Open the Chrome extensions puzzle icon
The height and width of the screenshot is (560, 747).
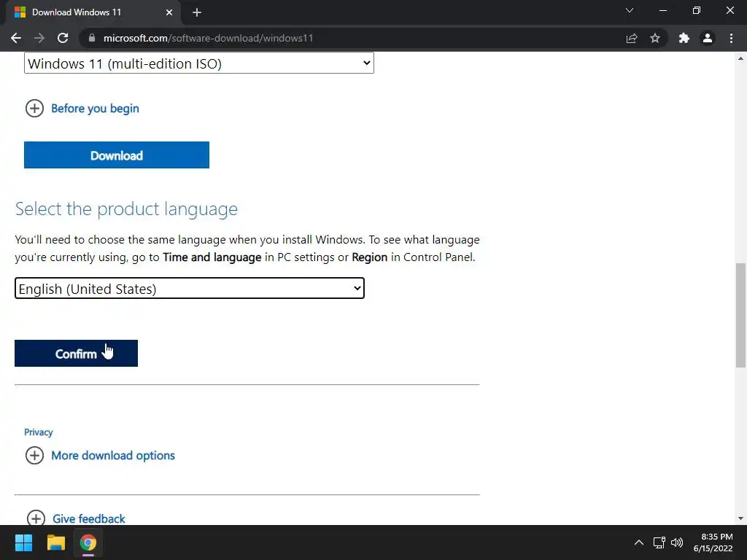coord(684,38)
